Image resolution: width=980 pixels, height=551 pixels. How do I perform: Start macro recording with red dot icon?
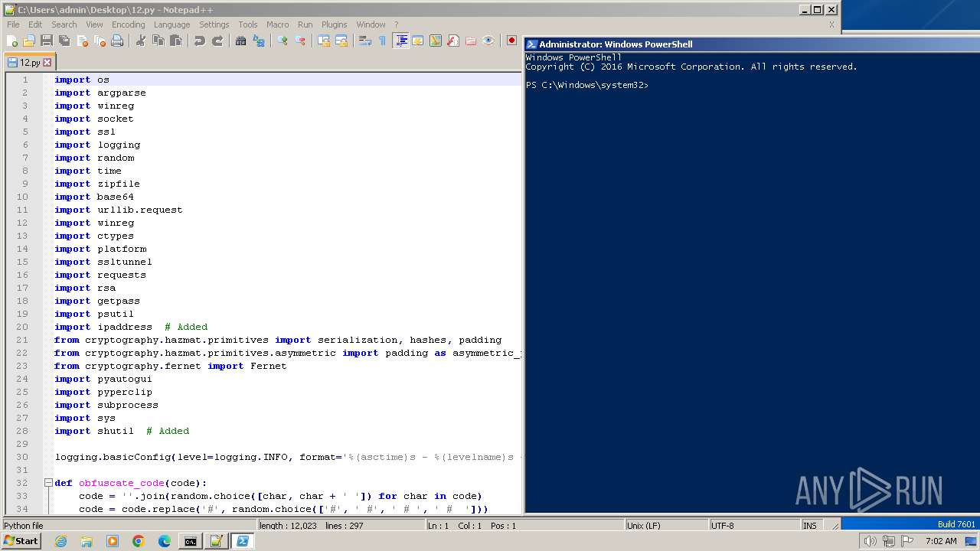click(511, 41)
